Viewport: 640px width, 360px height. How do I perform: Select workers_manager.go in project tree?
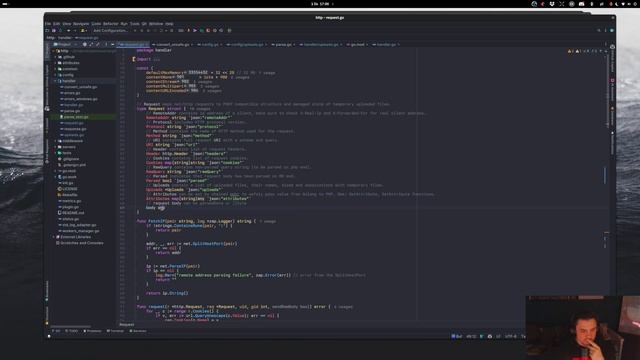pyautogui.click(x=80, y=231)
